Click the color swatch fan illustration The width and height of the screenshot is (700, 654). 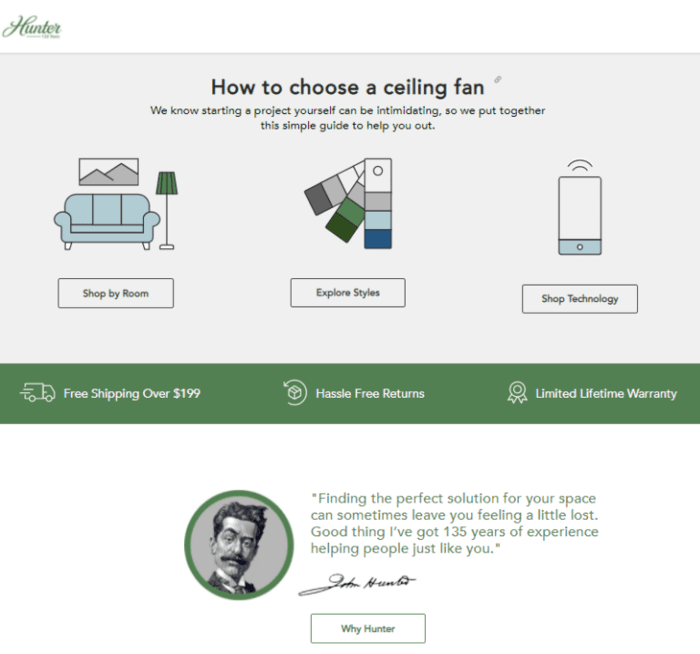point(348,203)
